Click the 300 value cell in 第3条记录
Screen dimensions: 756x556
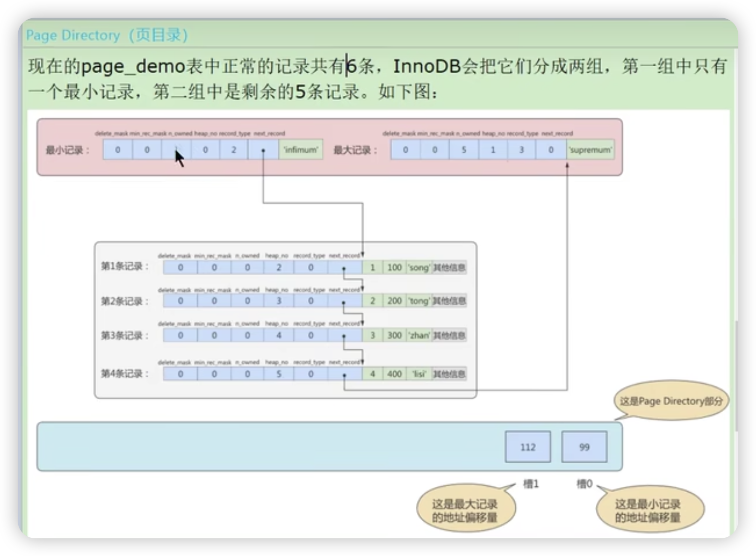pyautogui.click(x=394, y=335)
